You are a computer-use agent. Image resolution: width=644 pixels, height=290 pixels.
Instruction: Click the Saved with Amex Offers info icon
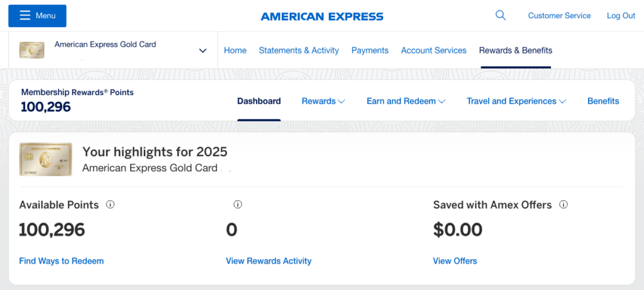coord(563,204)
